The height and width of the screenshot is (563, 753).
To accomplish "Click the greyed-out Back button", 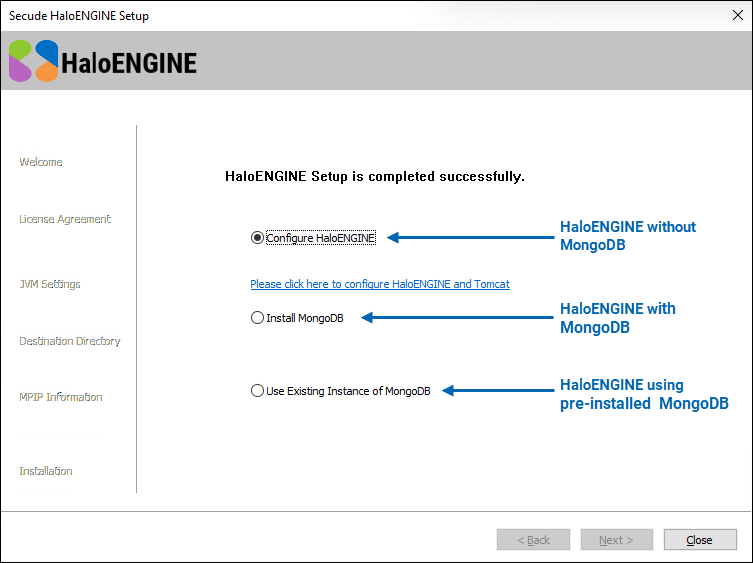I will 533,540.
